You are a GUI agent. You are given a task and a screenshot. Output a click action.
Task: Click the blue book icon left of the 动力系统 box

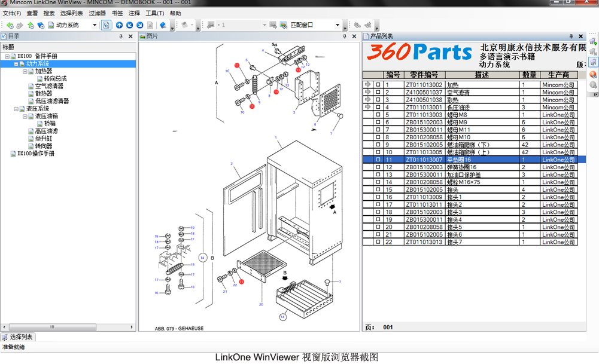[41, 25]
